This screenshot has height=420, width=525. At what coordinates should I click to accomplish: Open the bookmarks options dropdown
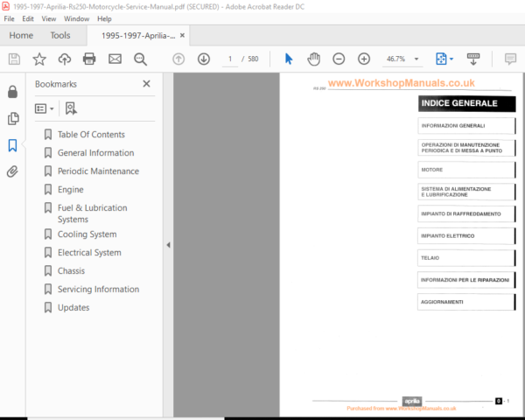pos(45,108)
